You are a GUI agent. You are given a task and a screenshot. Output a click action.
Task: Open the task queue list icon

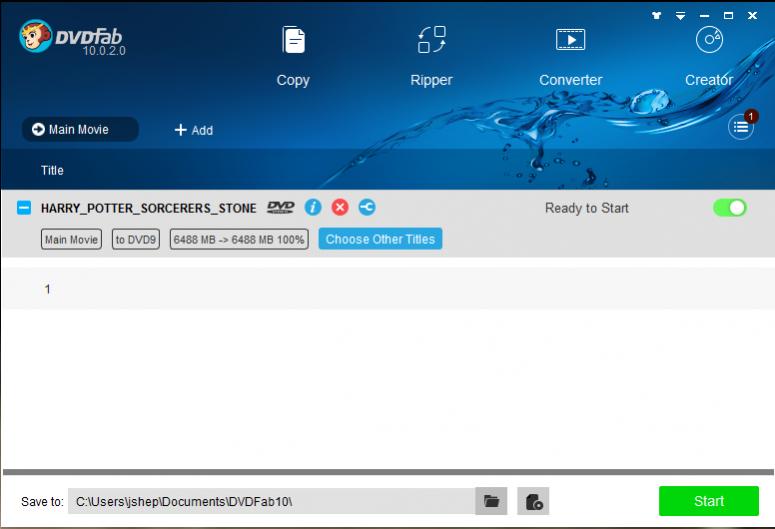point(740,127)
